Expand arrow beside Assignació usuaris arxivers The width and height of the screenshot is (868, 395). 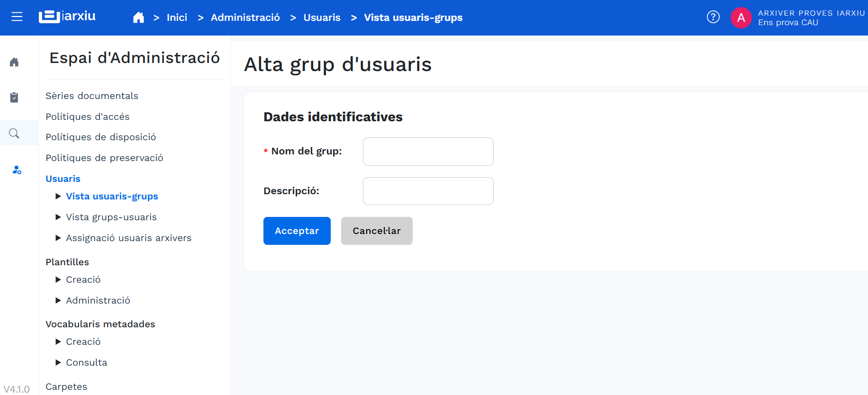58,238
